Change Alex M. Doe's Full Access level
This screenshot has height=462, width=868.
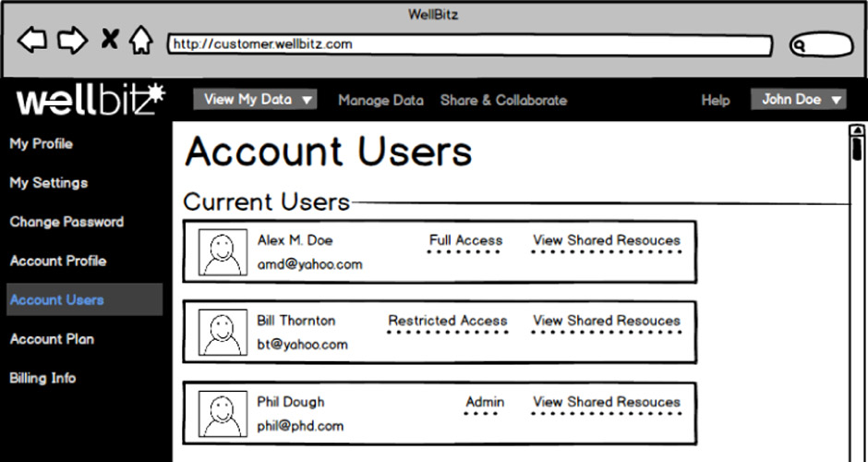pyautogui.click(x=465, y=241)
